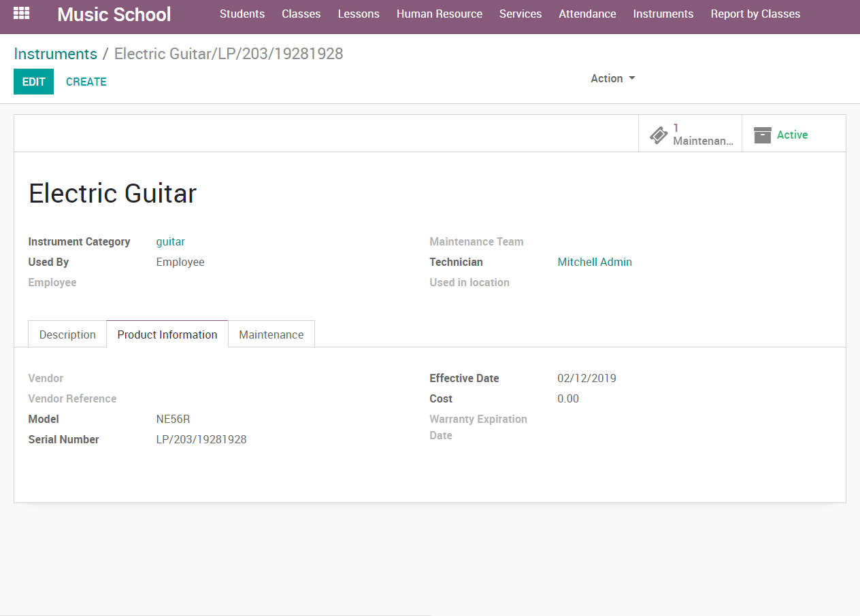
Task: Open the Attendance menu
Action: [x=587, y=14]
